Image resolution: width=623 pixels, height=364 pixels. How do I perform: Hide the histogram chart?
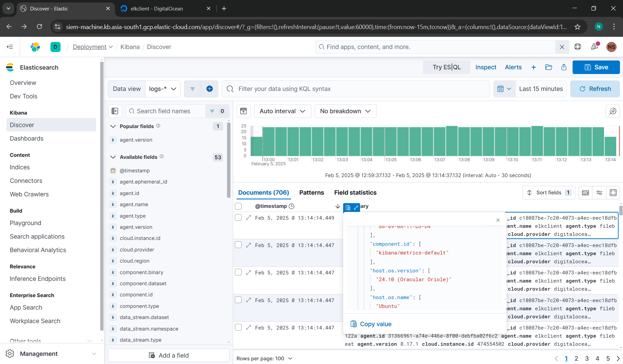point(243,111)
